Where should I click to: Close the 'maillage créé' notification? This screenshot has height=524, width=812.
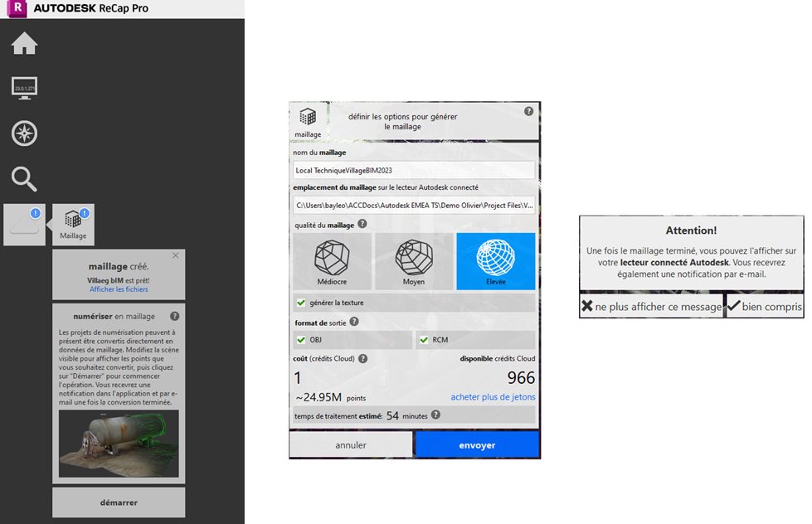click(176, 255)
